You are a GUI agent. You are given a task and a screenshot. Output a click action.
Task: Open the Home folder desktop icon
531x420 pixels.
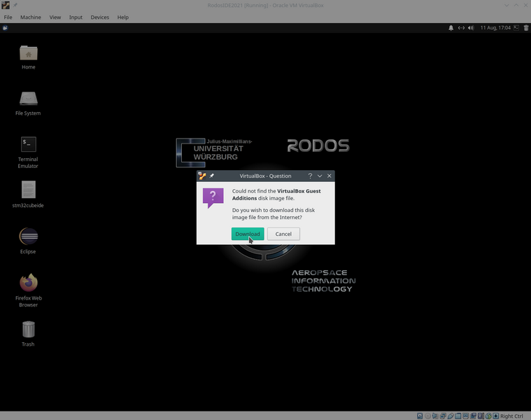point(28,55)
